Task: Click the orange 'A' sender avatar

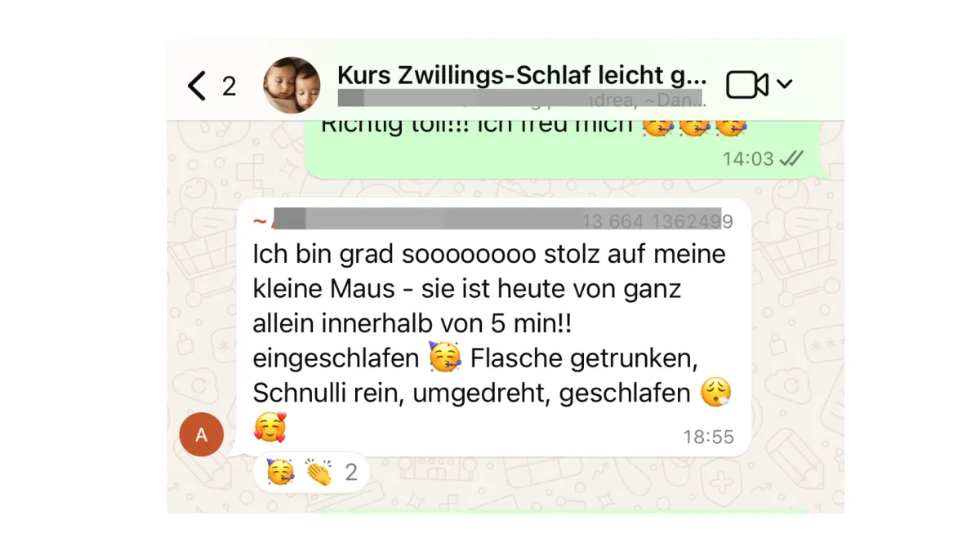Action: [x=201, y=434]
